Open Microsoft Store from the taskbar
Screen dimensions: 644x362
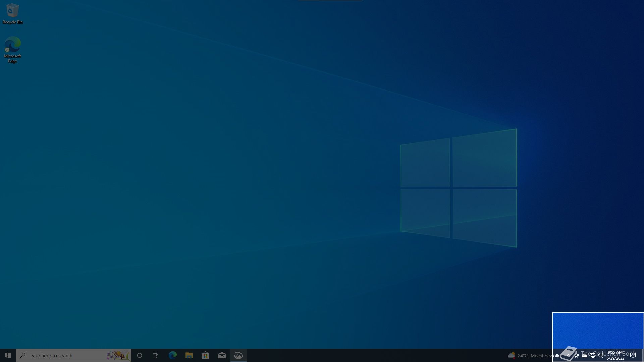pyautogui.click(x=205, y=355)
